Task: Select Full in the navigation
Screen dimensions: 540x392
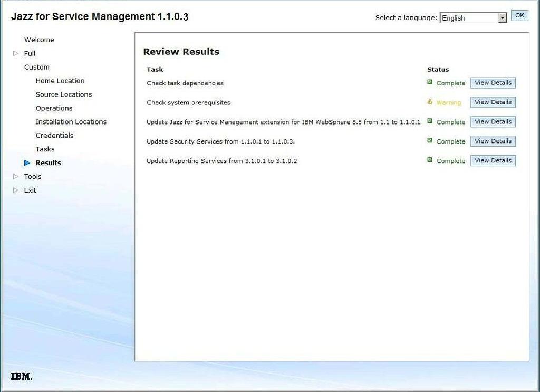Action: click(x=30, y=53)
